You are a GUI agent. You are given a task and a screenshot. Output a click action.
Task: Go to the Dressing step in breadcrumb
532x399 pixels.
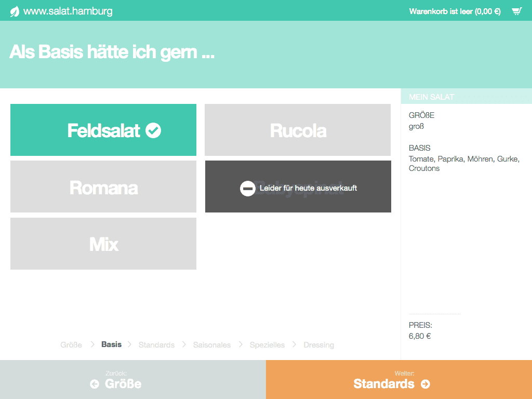point(318,344)
